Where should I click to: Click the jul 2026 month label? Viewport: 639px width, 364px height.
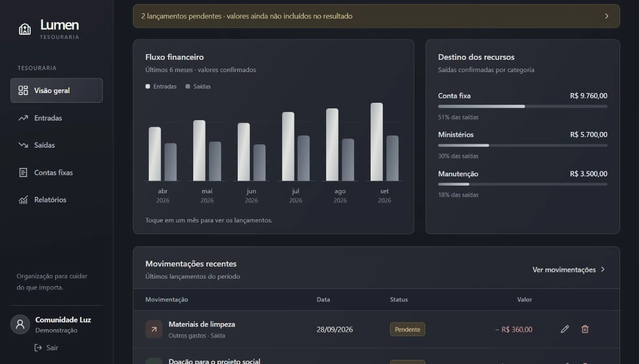296,196
